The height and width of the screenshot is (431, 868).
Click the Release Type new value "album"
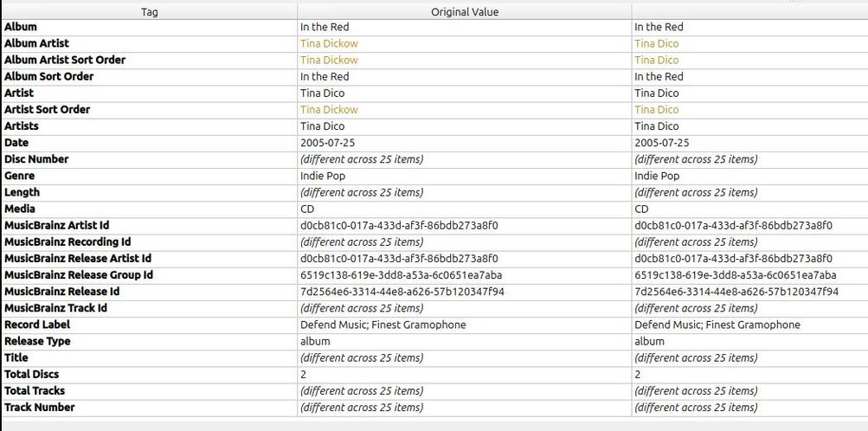650,341
